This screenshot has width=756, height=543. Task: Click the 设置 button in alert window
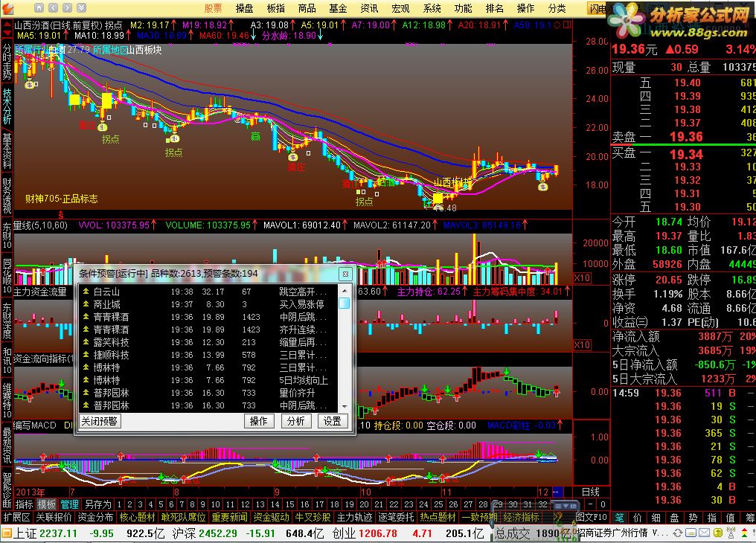(332, 421)
